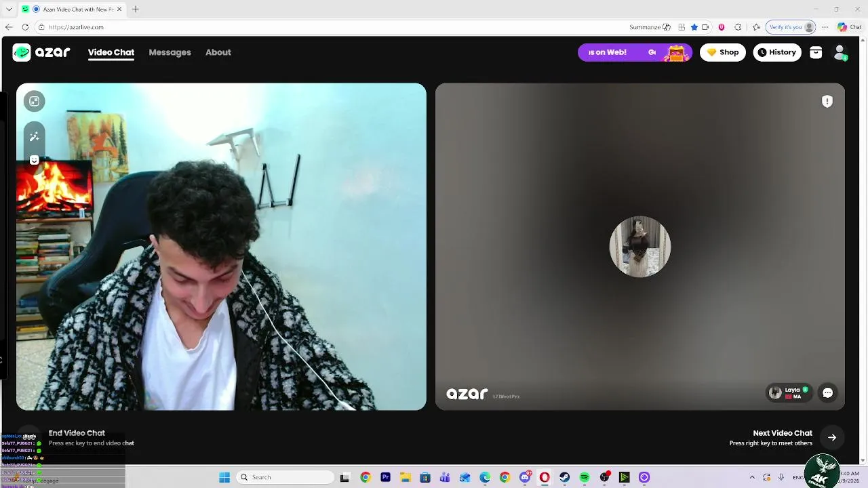Expand the tab list dropdown arrow
Viewport: 868px width, 488px height.
(x=9, y=9)
